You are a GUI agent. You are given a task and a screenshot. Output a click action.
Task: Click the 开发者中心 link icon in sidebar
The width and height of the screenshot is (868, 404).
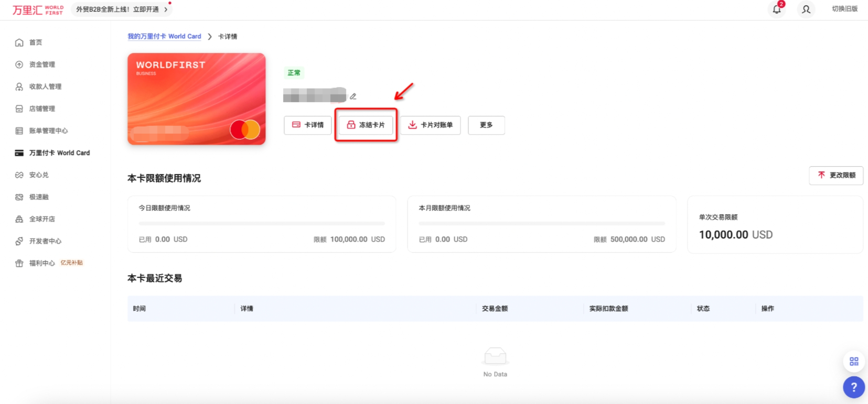(x=19, y=241)
